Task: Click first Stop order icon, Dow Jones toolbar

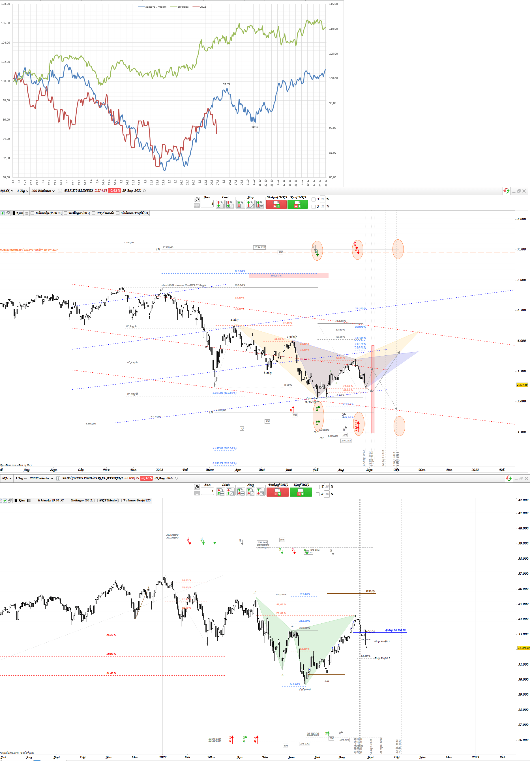Action: [241, 492]
